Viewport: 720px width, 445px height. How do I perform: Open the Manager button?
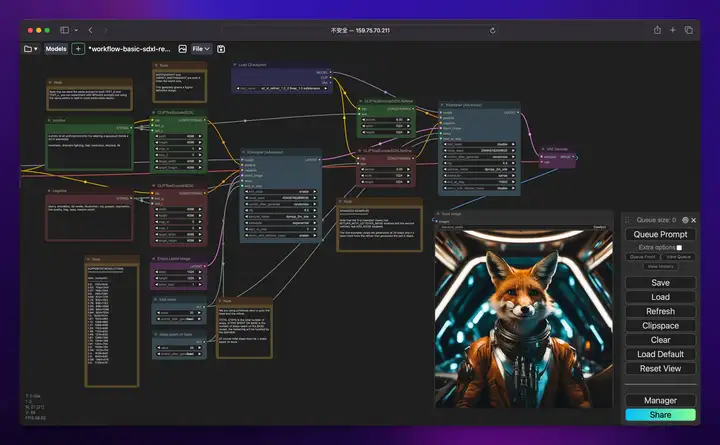tap(660, 400)
